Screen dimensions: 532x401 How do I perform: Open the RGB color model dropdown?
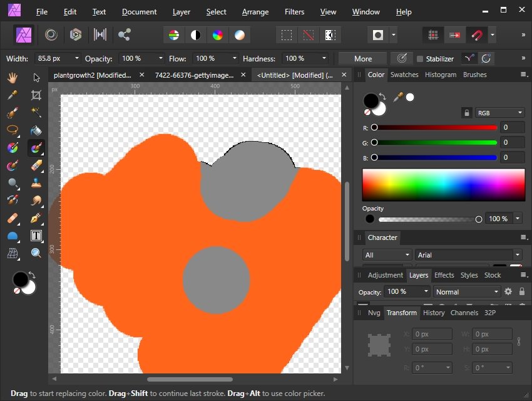500,112
